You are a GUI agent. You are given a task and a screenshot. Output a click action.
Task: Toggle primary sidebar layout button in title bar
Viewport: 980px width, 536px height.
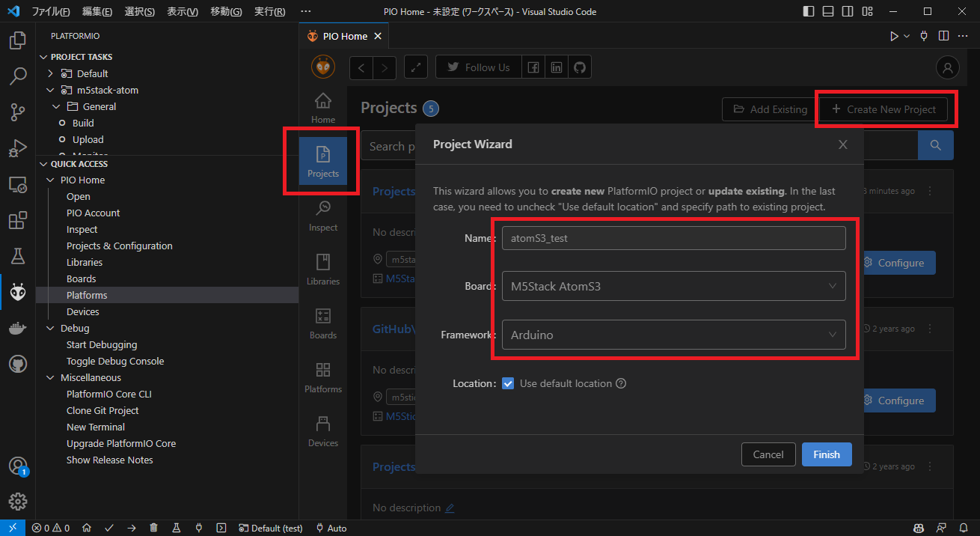pos(809,12)
